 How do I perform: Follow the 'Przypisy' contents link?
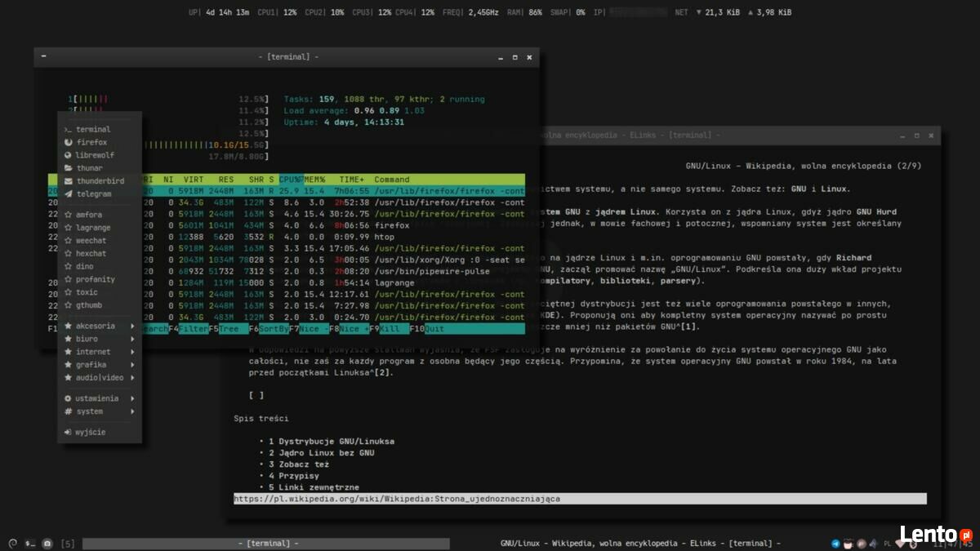(x=299, y=476)
